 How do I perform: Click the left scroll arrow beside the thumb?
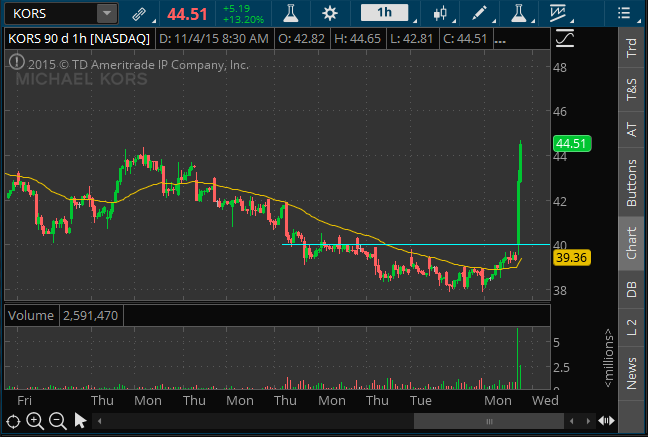pos(572,422)
